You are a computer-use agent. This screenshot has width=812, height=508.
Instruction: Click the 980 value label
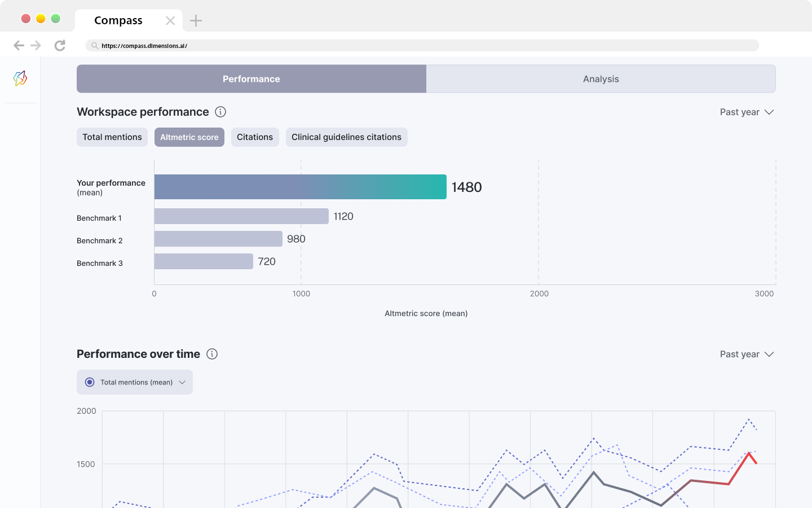(296, 239)
